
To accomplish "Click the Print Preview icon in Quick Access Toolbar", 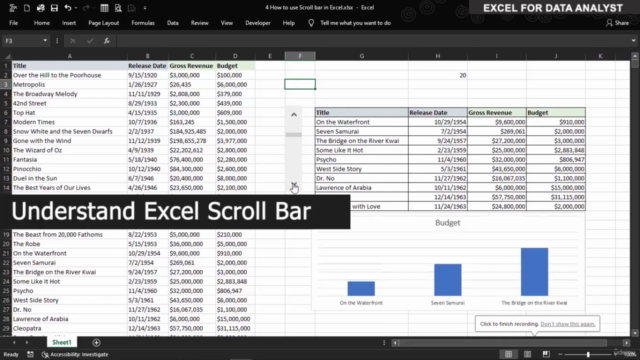I will pyautogui.click(x=118, y=8).
